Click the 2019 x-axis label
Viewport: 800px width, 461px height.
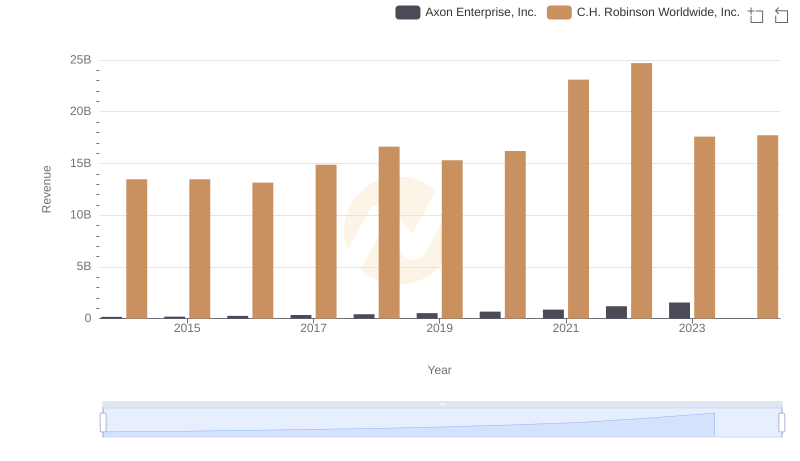[x=439, y=328]
